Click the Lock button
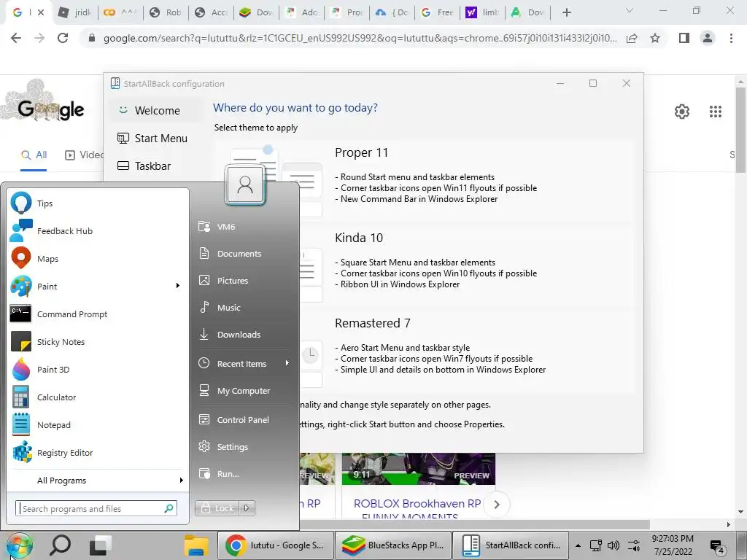 [x=217, y=508]
